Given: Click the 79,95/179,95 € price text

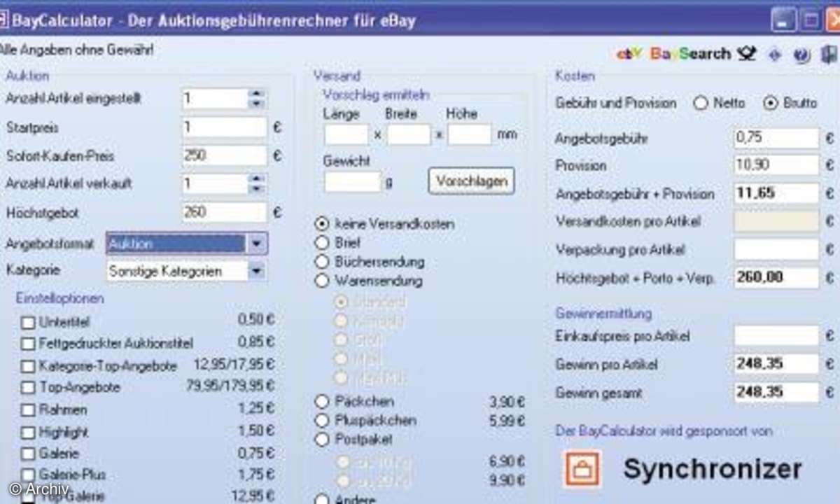Looking at the screenshot, I should click(230, 386).
